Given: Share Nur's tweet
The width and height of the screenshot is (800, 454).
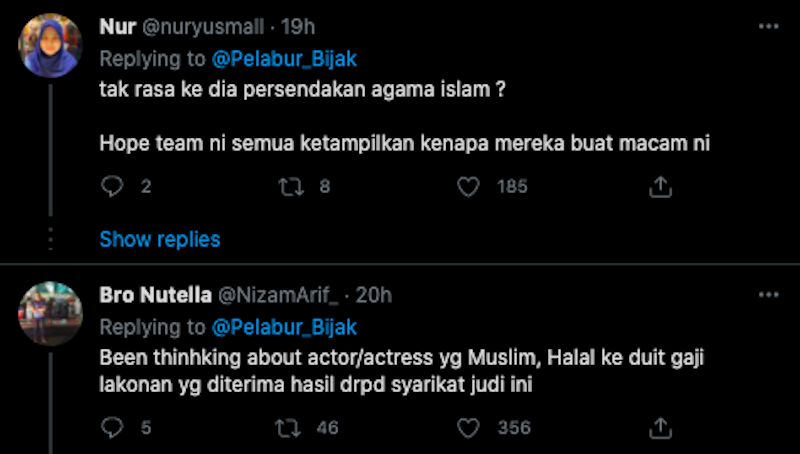Looking at the screenshot, I should tap(659, 186).
